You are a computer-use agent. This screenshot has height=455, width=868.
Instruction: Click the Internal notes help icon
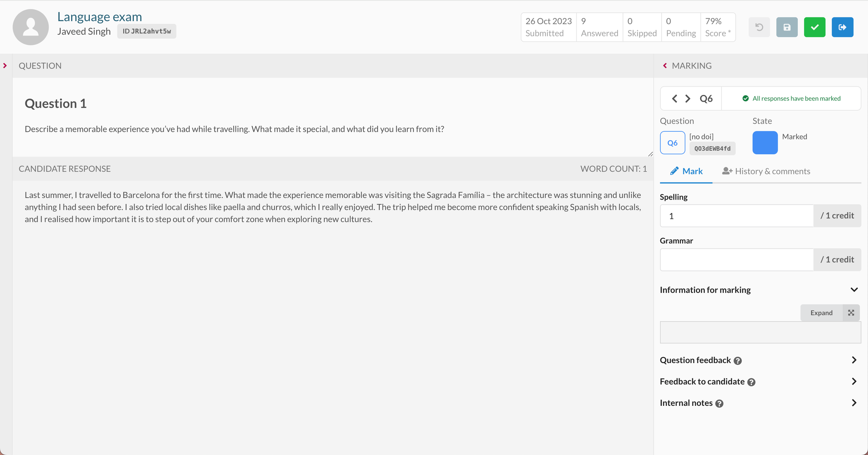pyautogui.click(x=719, y=404)
